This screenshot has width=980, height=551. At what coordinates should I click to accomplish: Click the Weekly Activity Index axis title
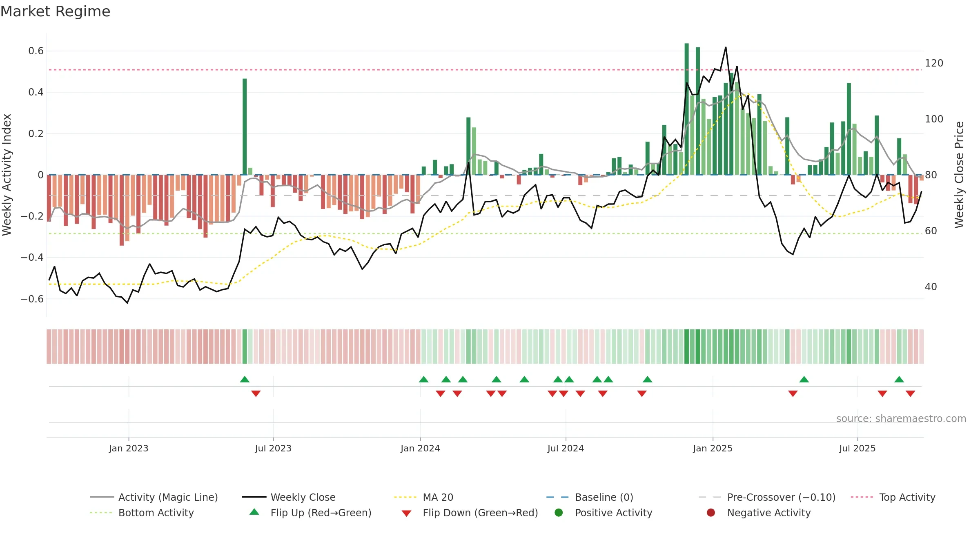point(7,175)
